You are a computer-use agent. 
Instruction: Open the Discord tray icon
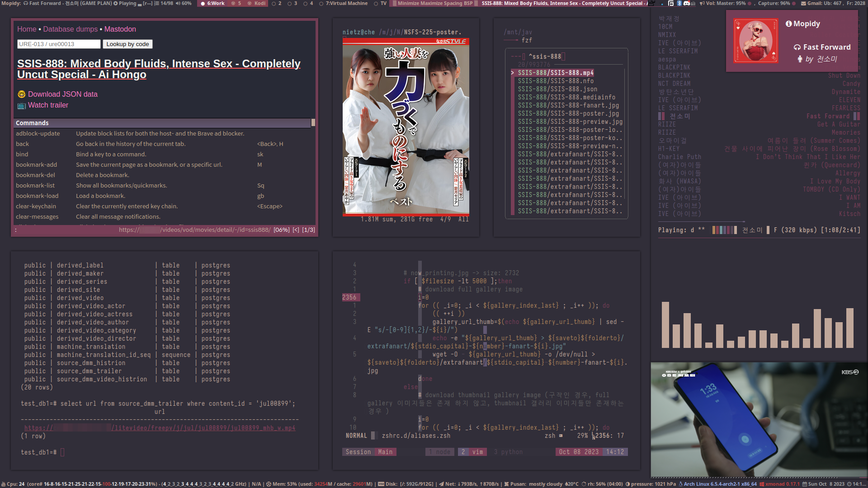tap(687, 3)
